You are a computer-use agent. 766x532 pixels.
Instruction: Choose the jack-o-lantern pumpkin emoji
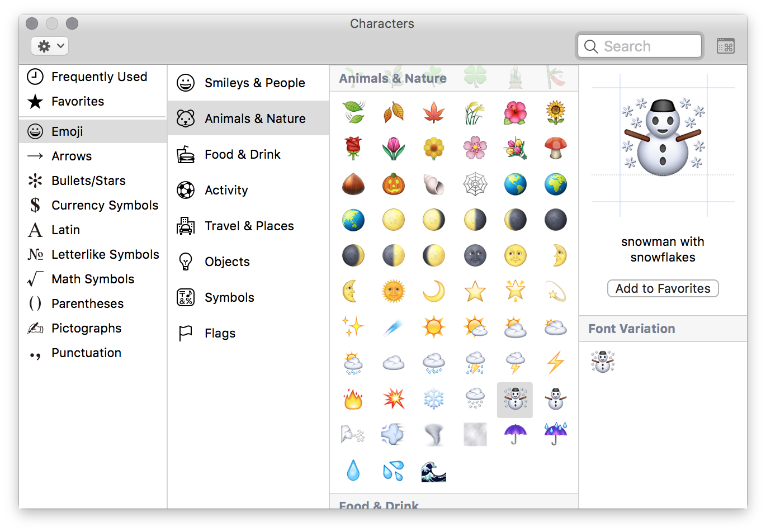pos(394,184)
